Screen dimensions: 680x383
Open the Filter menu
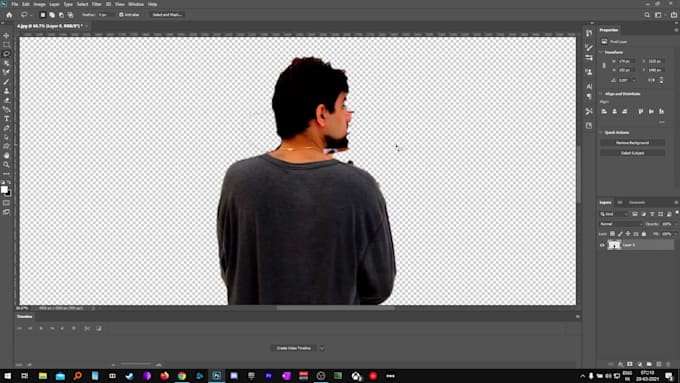point(96,4)
